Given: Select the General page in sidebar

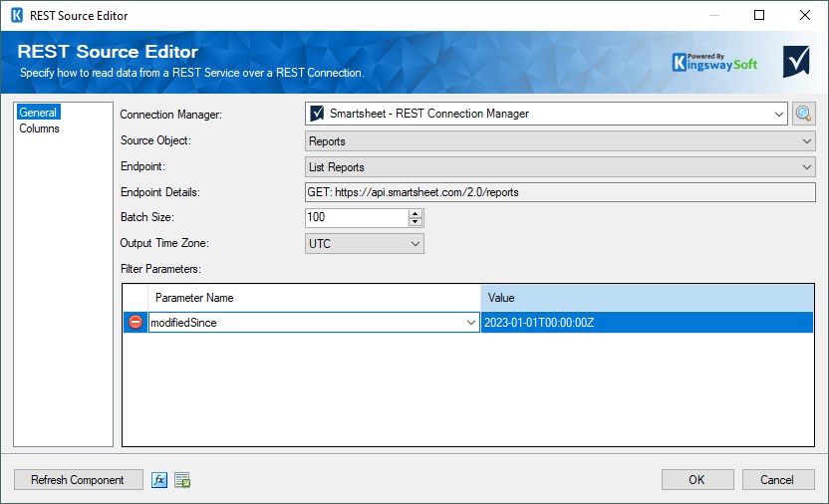Looking at the screenshot, I should tap(38, 112).
